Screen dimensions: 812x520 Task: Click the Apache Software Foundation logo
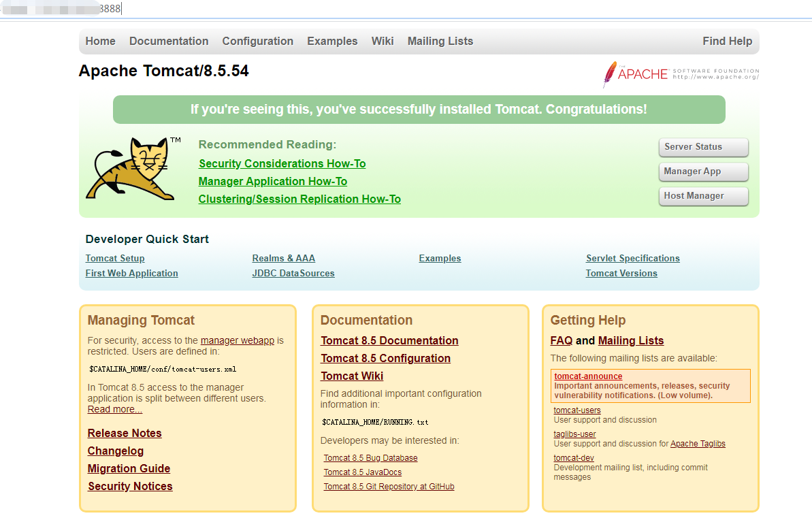(681, 74)
